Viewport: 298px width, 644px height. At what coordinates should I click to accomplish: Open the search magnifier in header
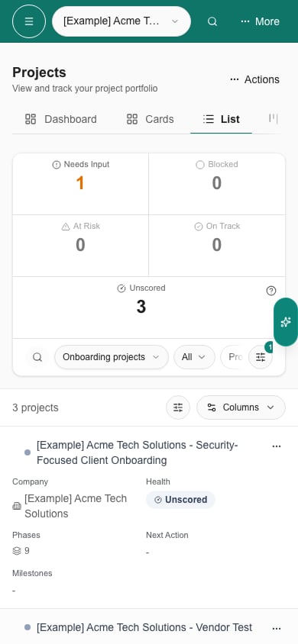click(x=212, y=21)
